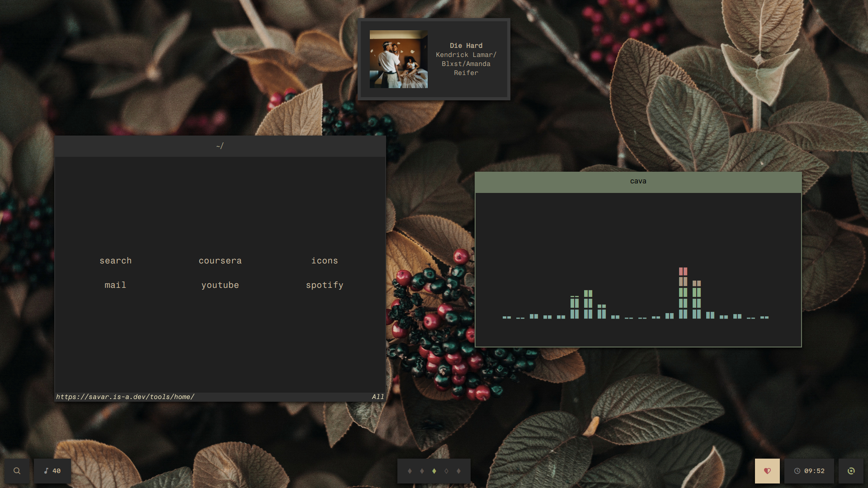Open the youtube link
Screen dimensions: 868x488
220,285
